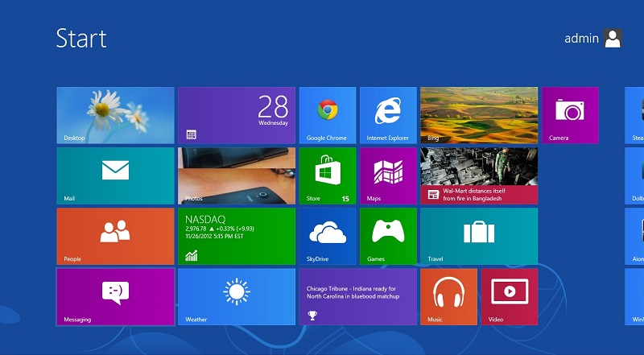This screenshot has height=355, width=644.
Task: Open the Weather tile
Action: tap(237, 297)
